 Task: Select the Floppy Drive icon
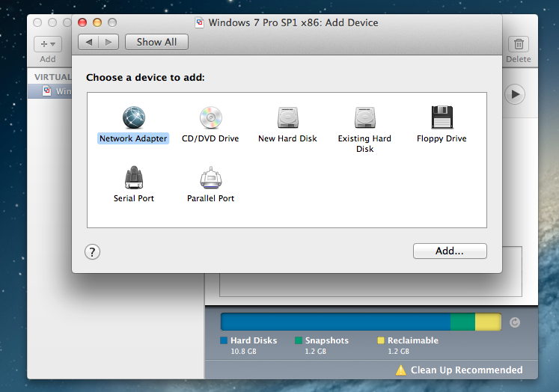pos(442,117)
